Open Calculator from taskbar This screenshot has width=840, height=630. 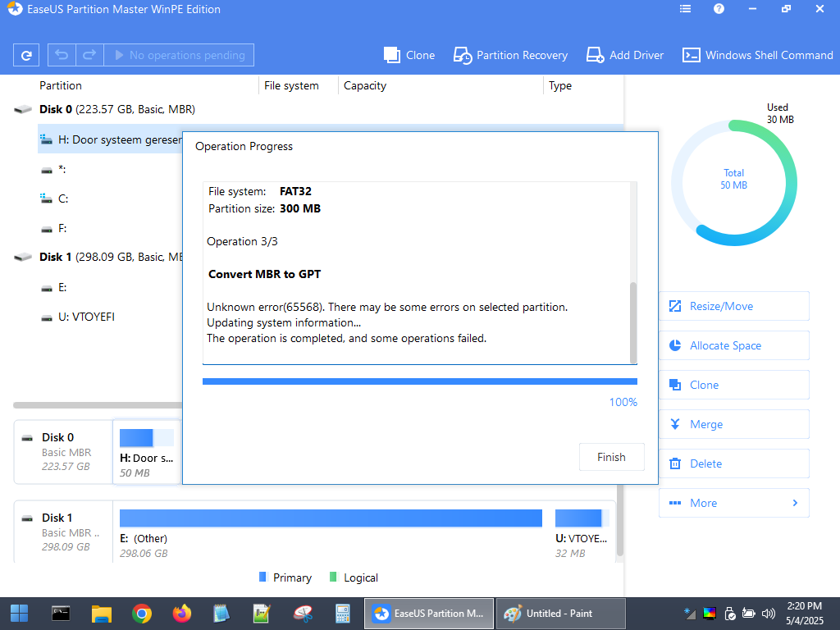point(343,614)
